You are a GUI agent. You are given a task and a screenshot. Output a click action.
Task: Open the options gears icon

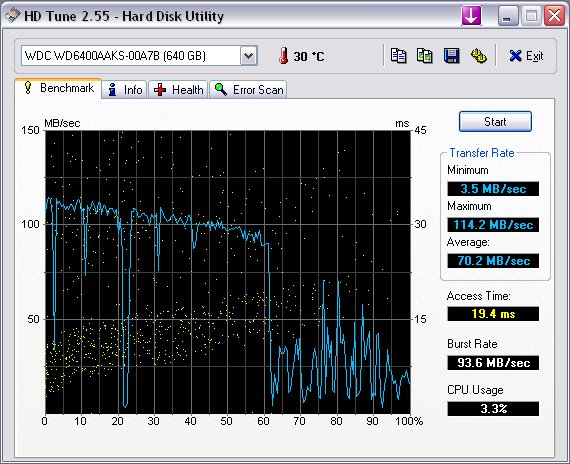[478, 56]
